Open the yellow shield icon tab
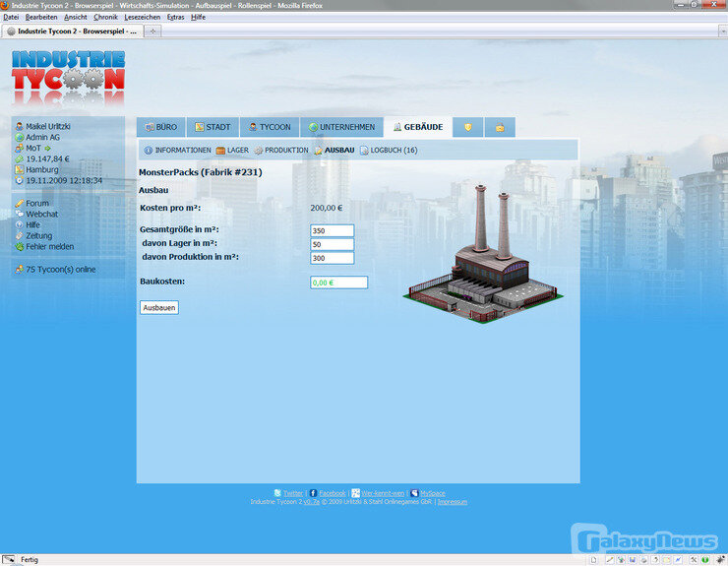This screenshot has height=566, width=728. (x=468, y=127)
